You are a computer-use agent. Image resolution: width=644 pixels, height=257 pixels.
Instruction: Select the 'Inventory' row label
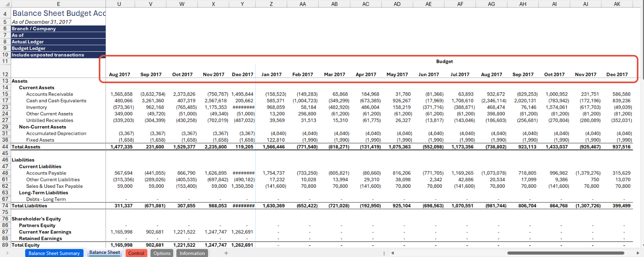[37, 107]
